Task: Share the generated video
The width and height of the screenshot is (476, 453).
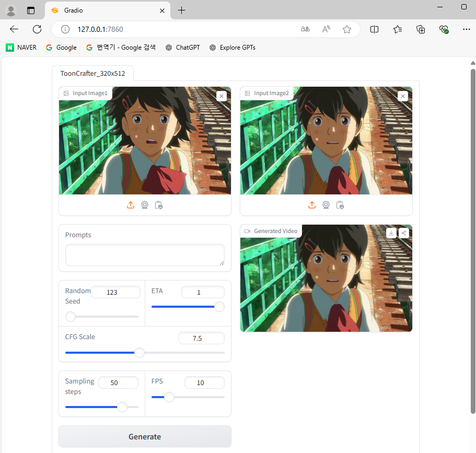Action: (404, 233)
